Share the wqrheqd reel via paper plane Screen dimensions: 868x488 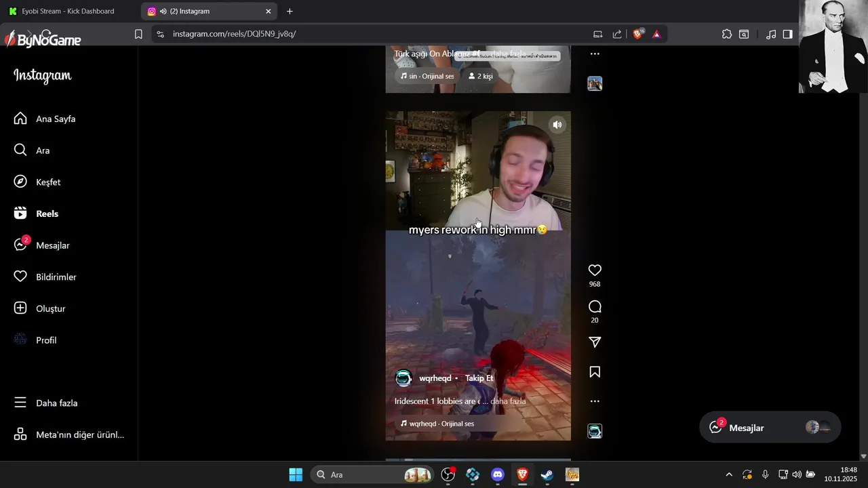595,342
